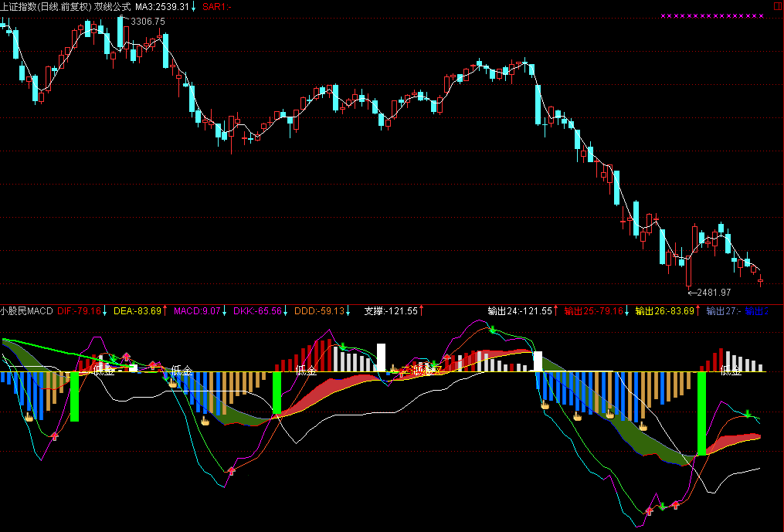The height and width of the screenshot is (532, 784).
Task: Click the red up arrow at the first indicator trough
Action: tap(55, 436)
